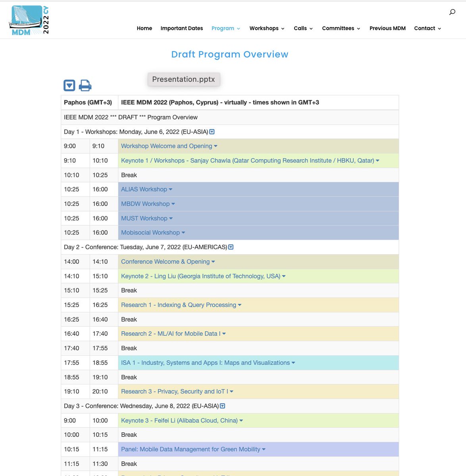Open the Workshops dropdown menu
The height and width of the screenshot is (476, 466).
(264, 28)
